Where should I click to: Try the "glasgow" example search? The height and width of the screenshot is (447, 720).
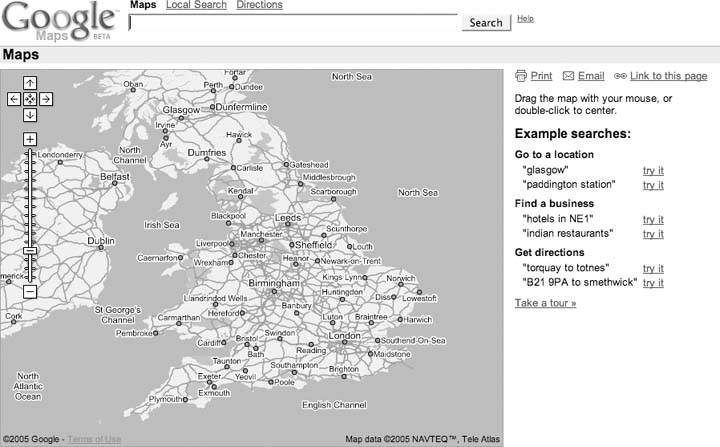click(x=653, y=170)
